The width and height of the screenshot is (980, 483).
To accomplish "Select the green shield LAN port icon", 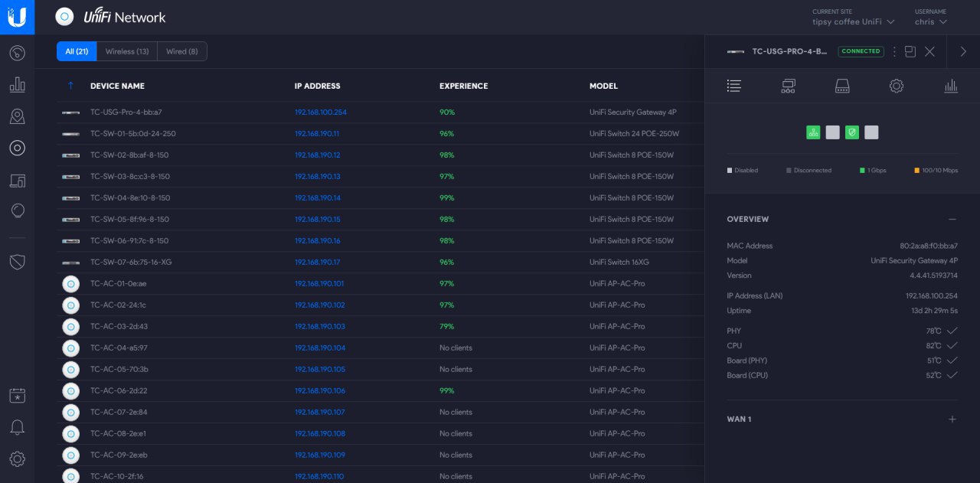I will [x=851, y=132].
